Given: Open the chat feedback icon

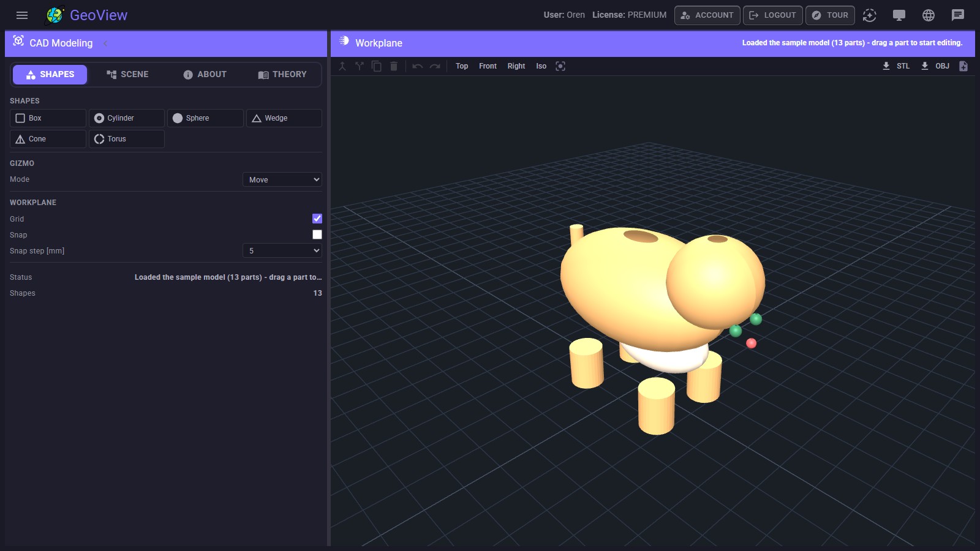Looking at the screenshot, I should (958, 15).
